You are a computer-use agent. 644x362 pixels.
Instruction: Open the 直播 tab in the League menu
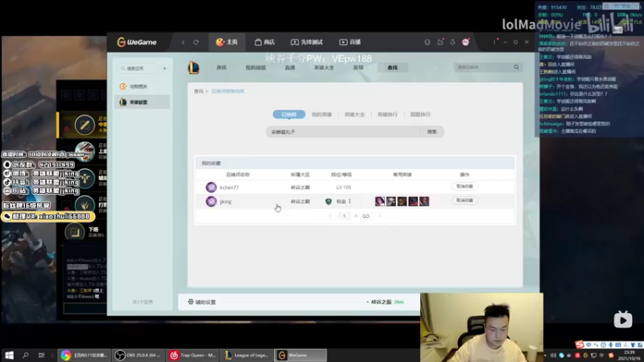click(x=290, y=68)
